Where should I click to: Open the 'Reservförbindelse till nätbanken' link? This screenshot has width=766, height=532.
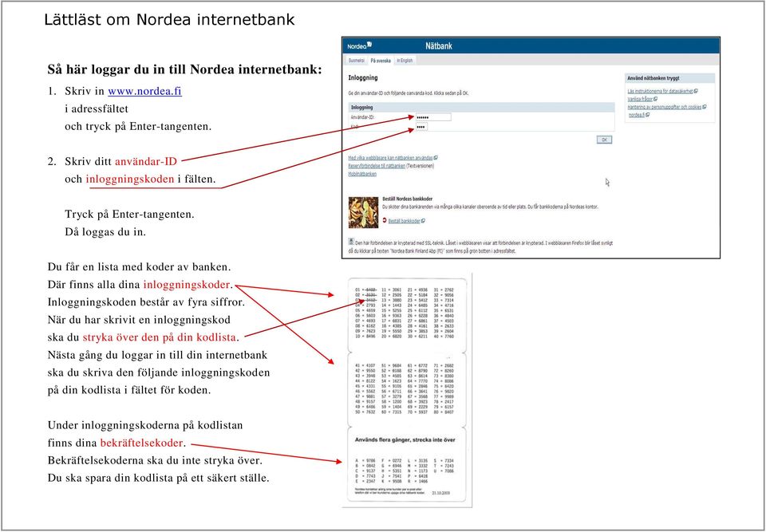click(x=377, y=166)
